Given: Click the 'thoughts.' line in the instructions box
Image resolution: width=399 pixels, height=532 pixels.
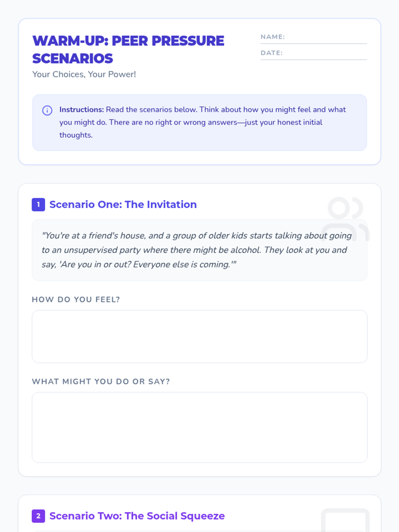Looking at the screenshot, I should (76, 135).
